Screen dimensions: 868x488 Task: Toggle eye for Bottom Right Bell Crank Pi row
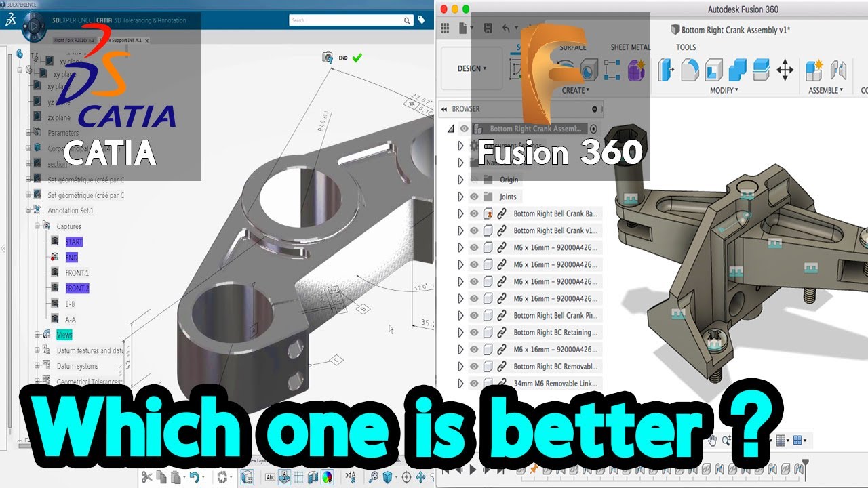474,315
